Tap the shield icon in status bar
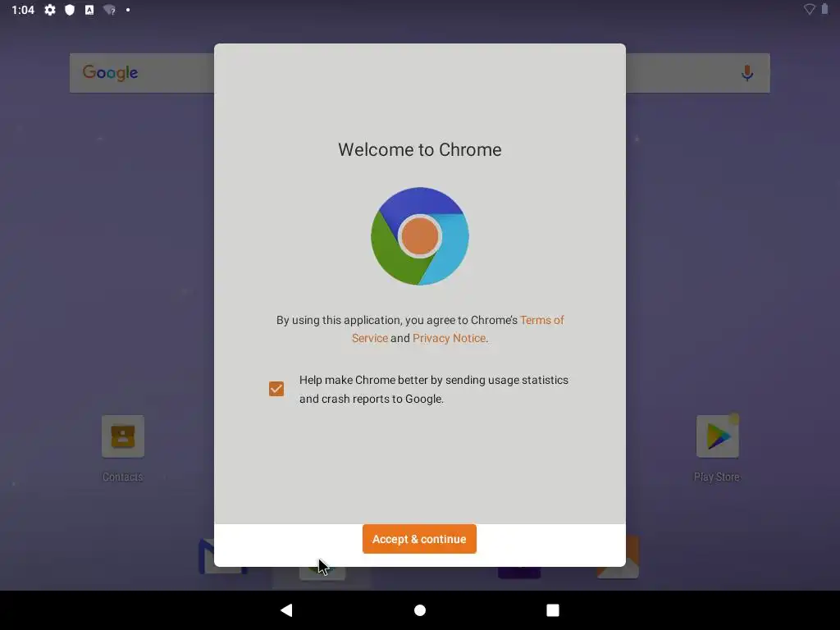Screen dimensions: 840x630 70,10
